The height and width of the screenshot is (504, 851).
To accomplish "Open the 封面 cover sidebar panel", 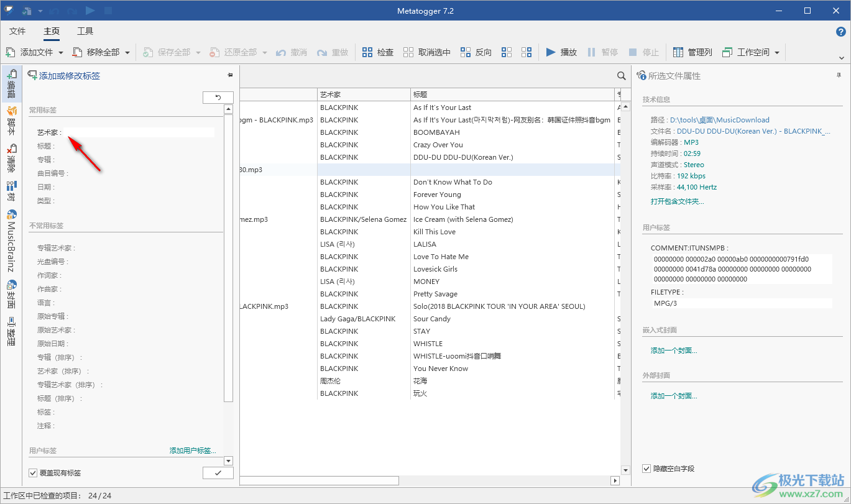I will pos(11,294).
